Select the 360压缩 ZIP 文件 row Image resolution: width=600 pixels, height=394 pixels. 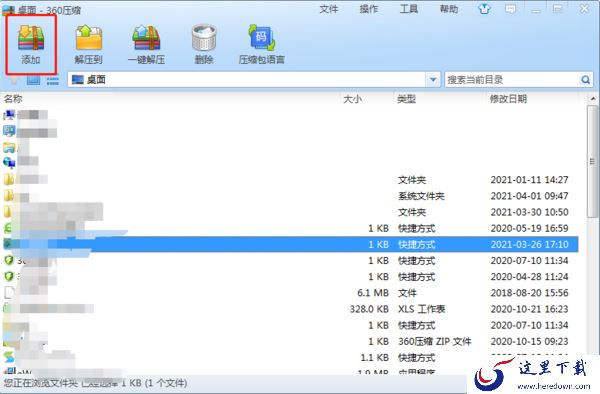290,341
